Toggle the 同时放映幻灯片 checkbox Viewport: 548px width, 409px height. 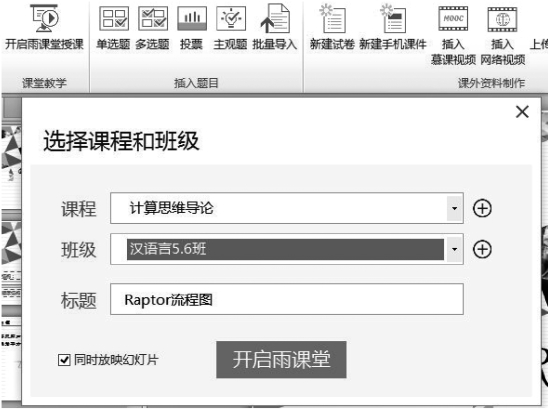[64, 360]
